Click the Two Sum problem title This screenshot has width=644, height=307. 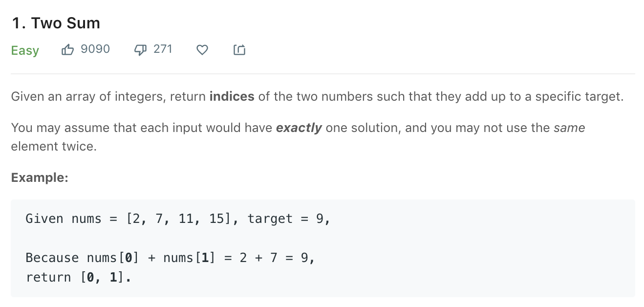click(x=55, y=22)
